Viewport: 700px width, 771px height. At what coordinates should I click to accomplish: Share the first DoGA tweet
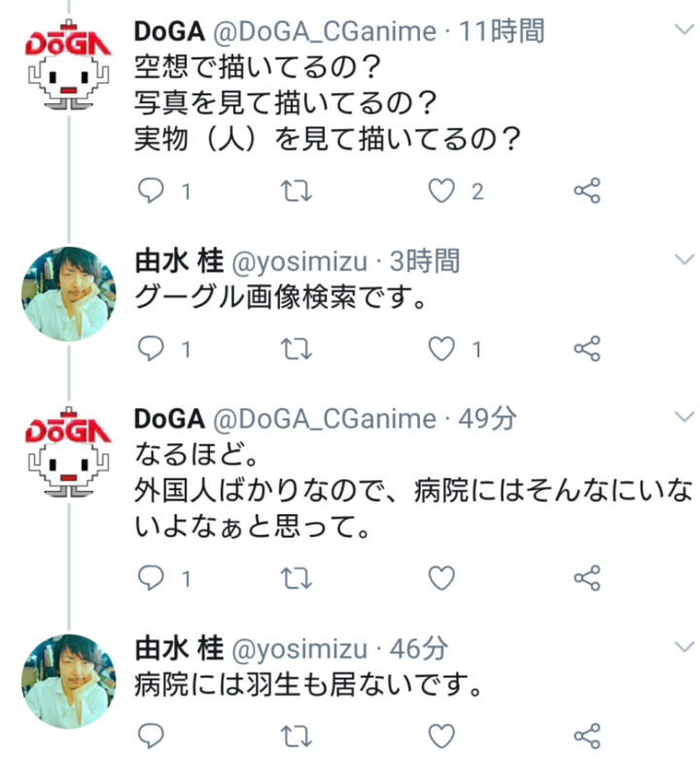[x=587, y=192]
